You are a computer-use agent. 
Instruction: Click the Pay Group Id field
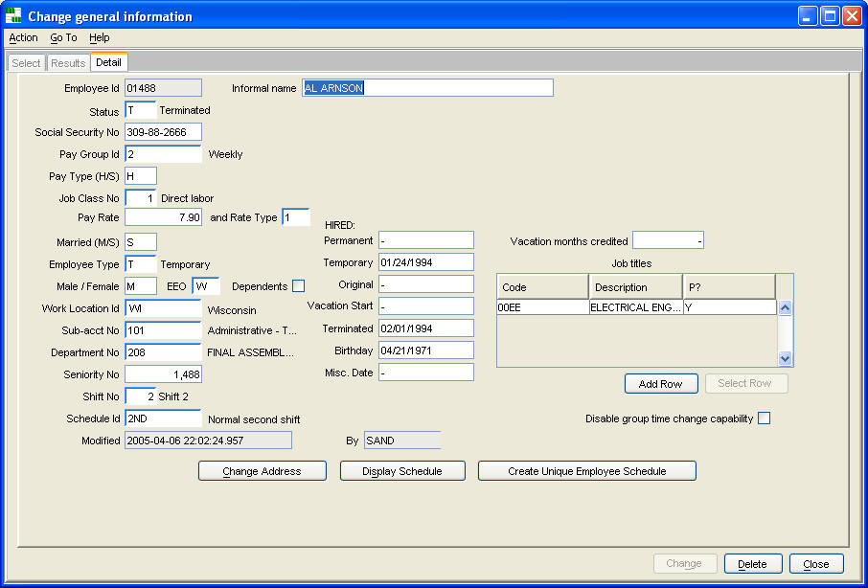click(163, 154)
